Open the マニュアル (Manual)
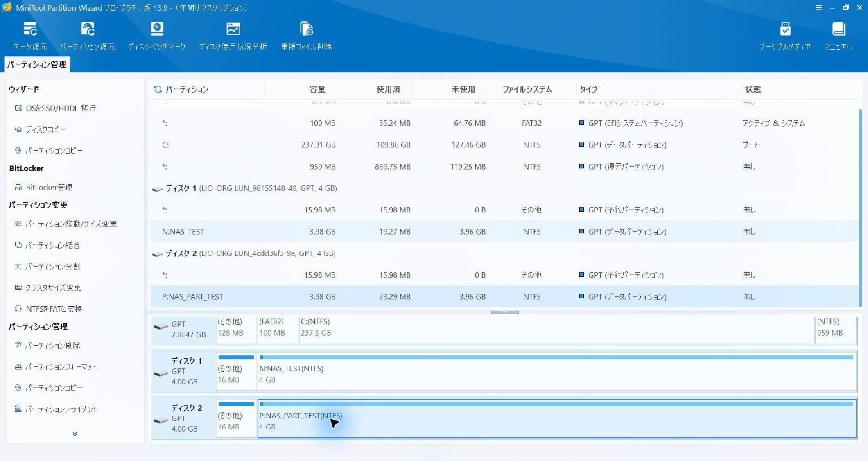Image resolution: width=868 pixels, height=461 pixels. coord(838,36)
